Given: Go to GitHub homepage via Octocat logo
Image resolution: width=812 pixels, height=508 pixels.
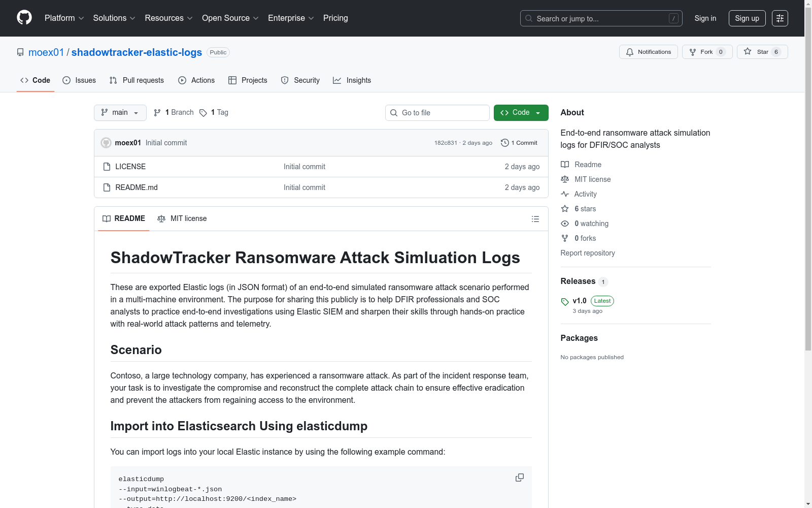Looking at the screenshot, I should [24, 18].
